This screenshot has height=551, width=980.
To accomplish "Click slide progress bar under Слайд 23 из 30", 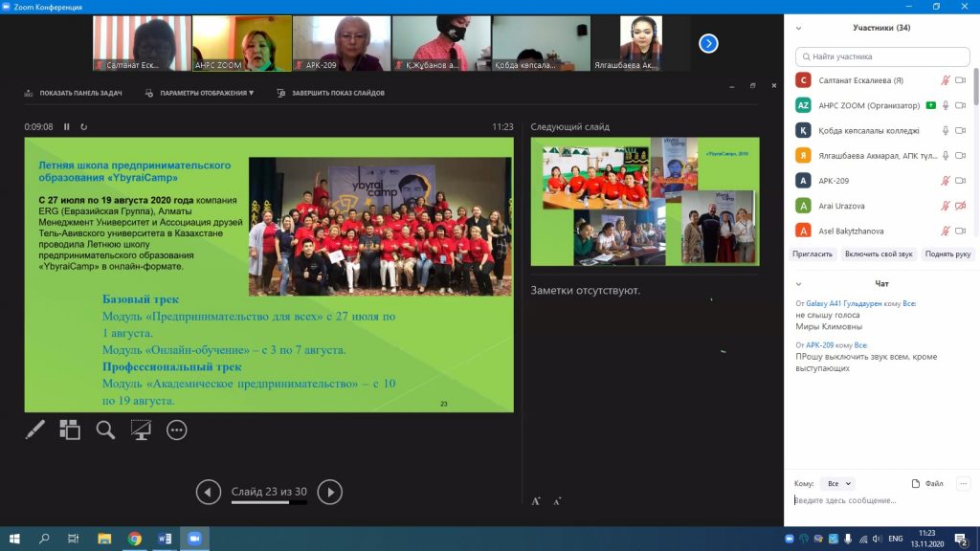I will 269,503.
